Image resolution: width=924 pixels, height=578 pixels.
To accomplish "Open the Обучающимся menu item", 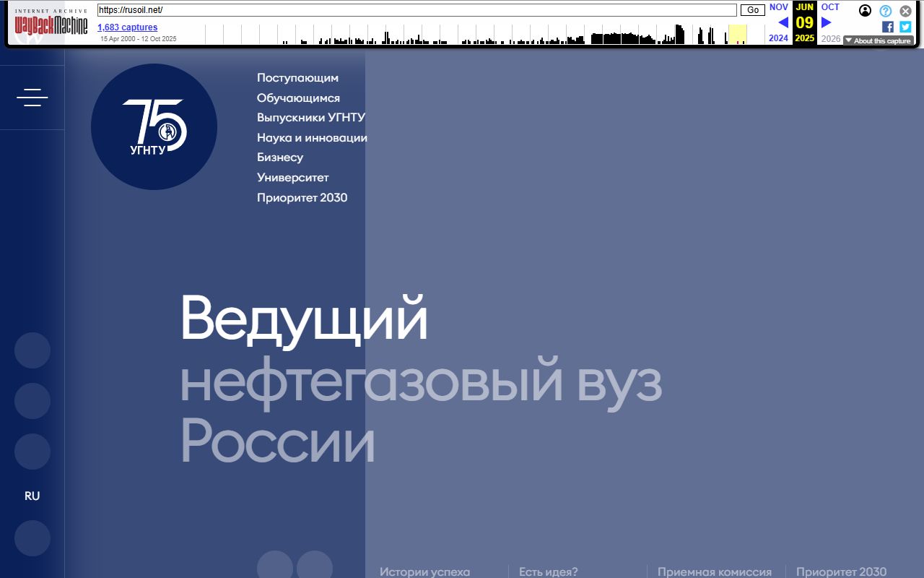I will coord(298,98).
